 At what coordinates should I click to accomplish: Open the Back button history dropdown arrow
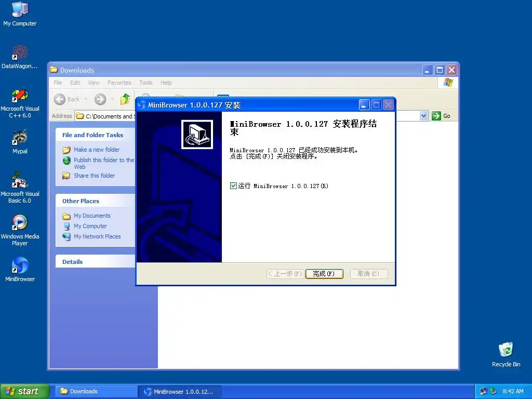tap(86, 99)
